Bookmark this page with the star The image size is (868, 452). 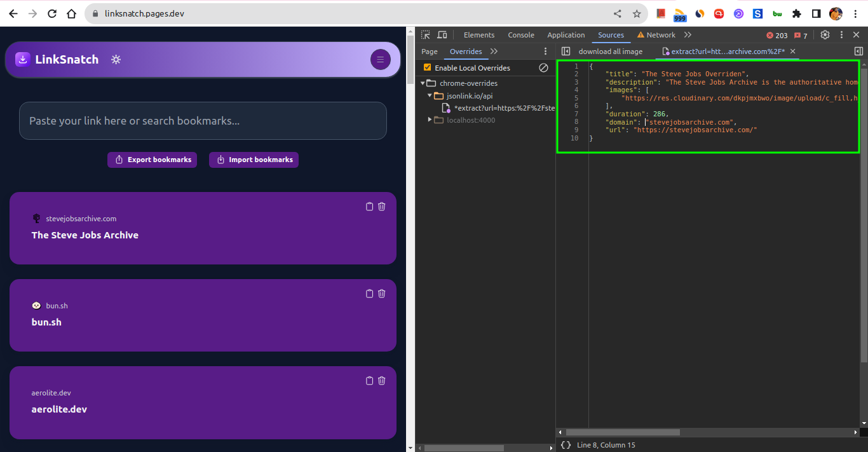(x=637, y=13)
